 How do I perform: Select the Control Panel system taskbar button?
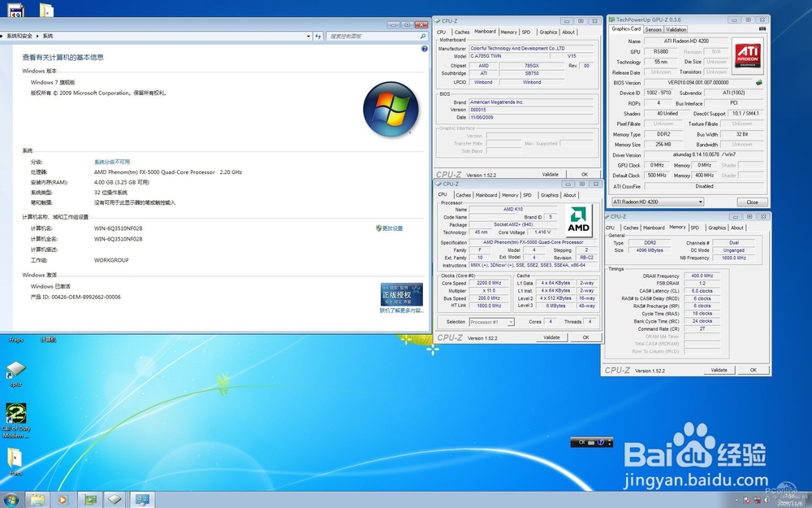click(x=142, y=500)
